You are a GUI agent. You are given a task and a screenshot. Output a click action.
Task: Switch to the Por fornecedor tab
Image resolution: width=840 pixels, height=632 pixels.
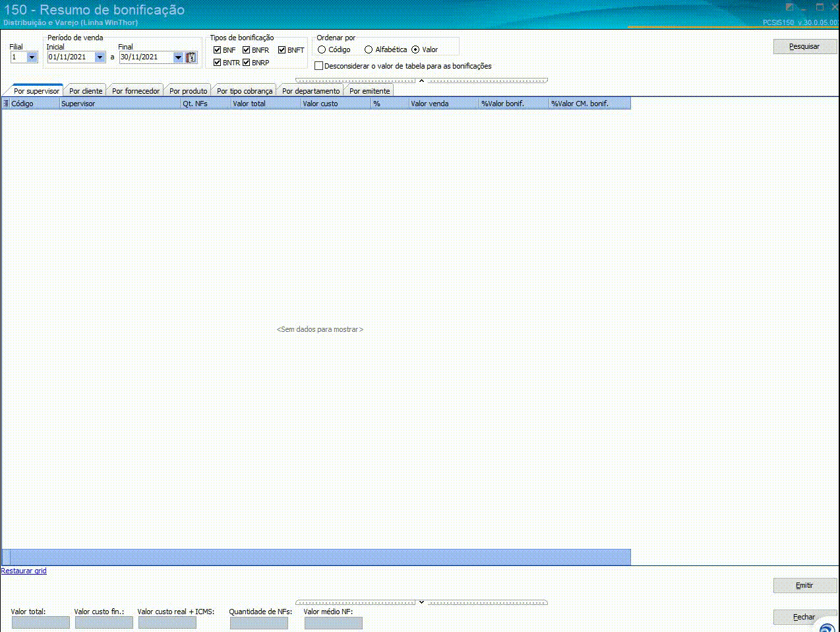point(135,91)
